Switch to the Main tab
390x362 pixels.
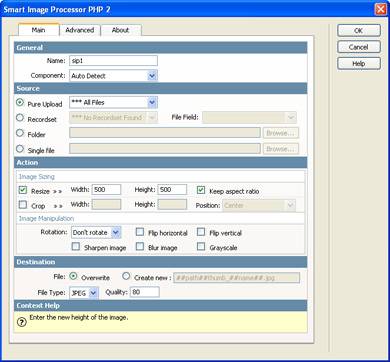click(x=39, y=30)
